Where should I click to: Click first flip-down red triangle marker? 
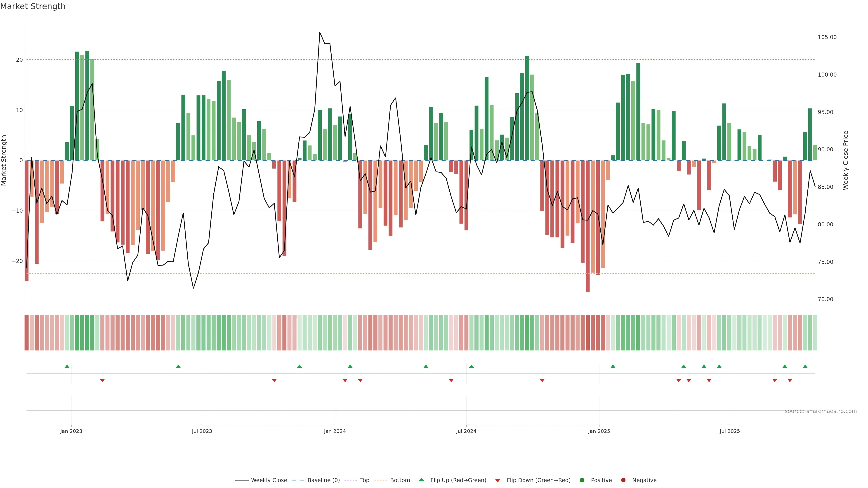click(x=102, y=380)
